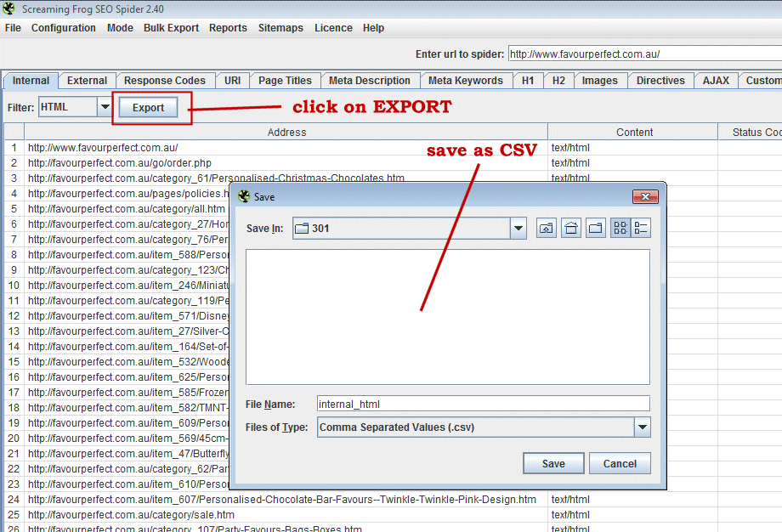Switch to the H1 tab
Viewport: 782px width, 532px height.
[528, 81]
